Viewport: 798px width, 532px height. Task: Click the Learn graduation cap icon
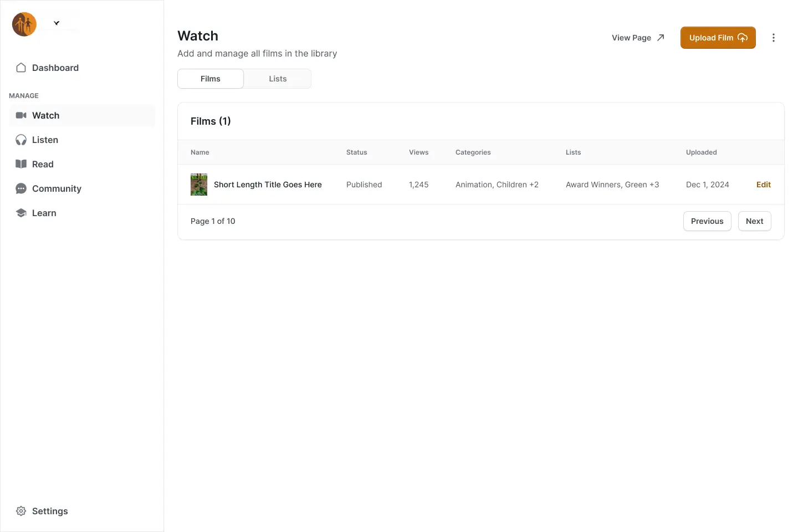21,213
